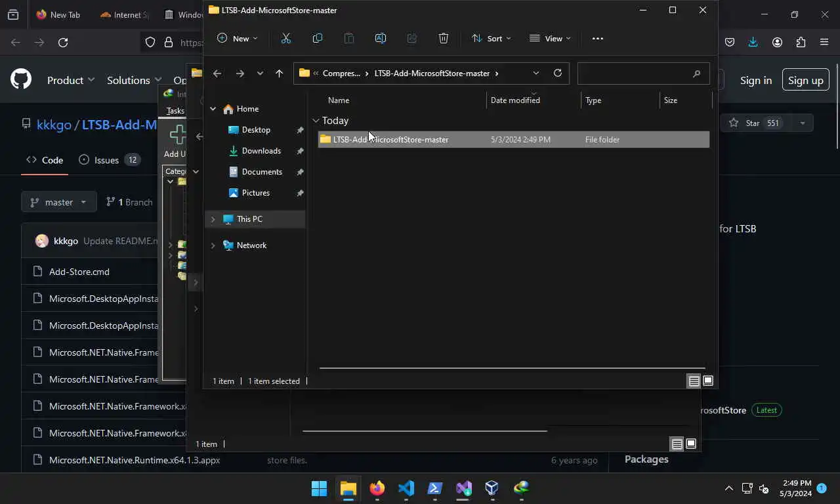
Task: Switch to large thumbnails view in rear Explorer window
Action: pyautogui.click(x=691, y=444)
